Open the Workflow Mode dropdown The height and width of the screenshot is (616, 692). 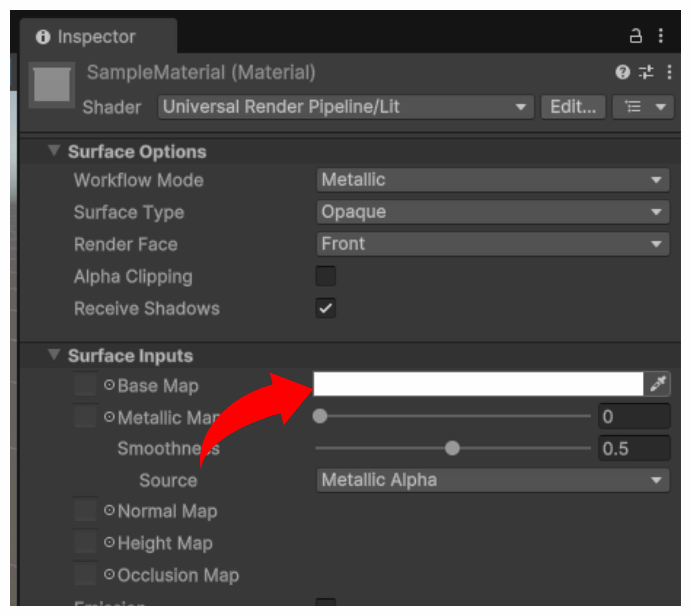tap(493, 180)
